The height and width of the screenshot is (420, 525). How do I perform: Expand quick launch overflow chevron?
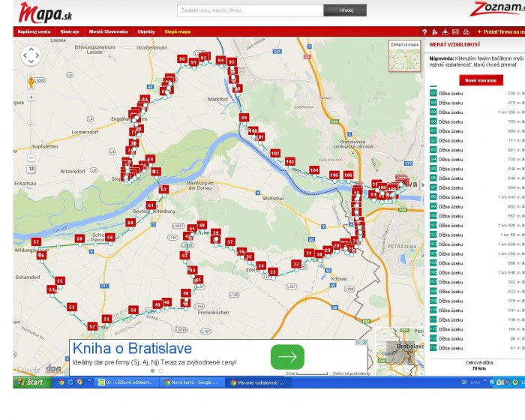point(90,380)
